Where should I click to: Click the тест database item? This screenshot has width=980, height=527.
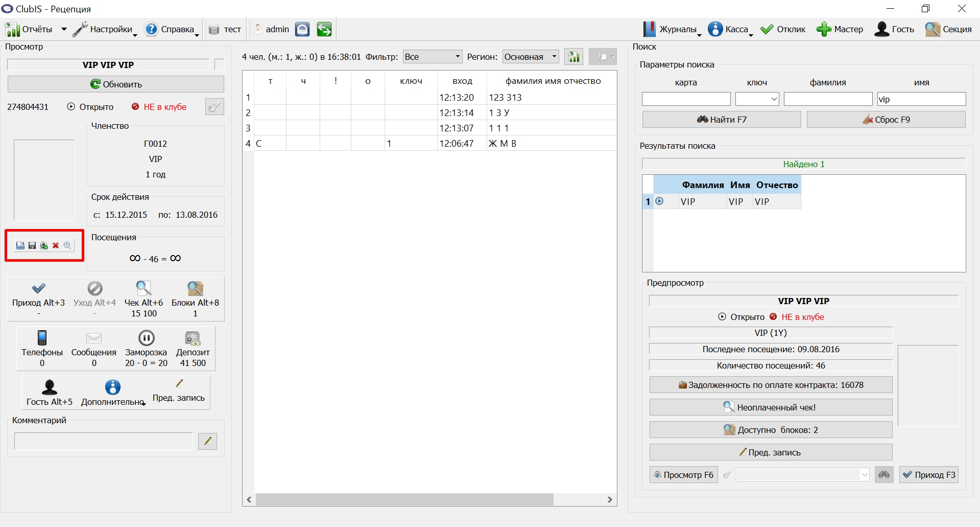pyautogui.click(x=225, y=29)
